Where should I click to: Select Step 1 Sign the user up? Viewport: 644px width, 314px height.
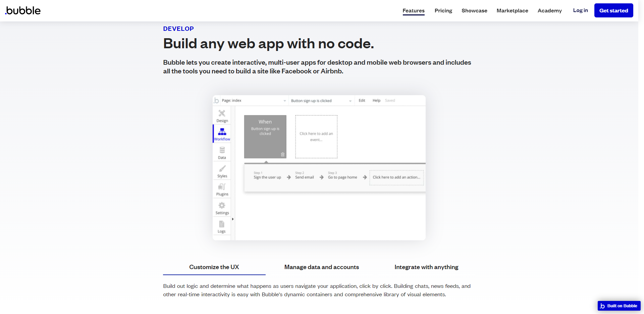tap(267, 176)
